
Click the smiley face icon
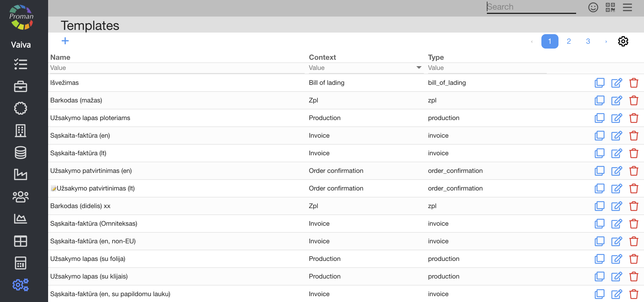[593, 7]
